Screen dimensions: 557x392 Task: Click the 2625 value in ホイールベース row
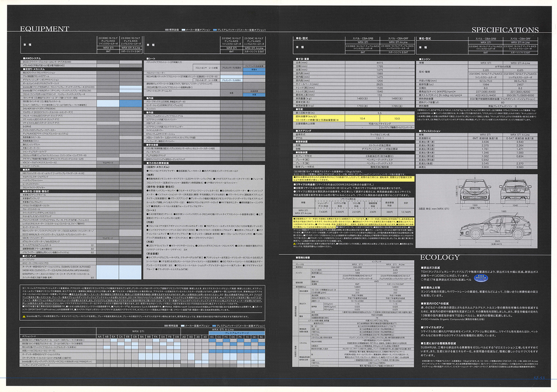(x=379, y=84)
